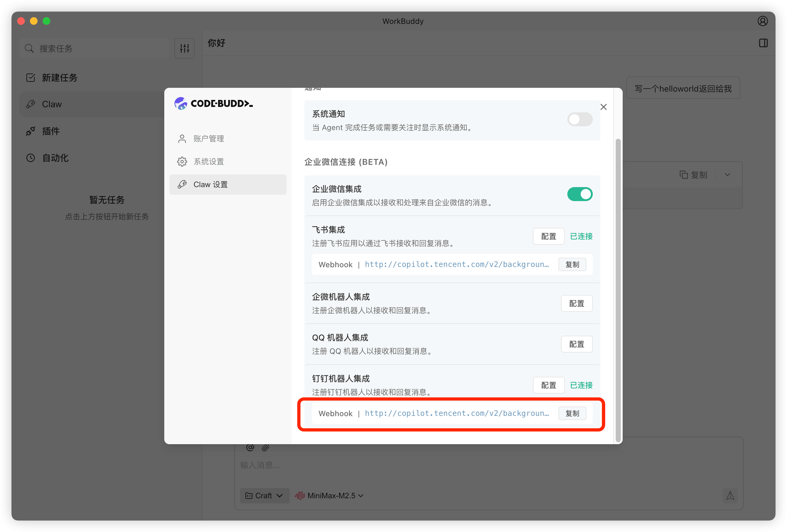Disable the 企业微信集成 switch

coord(580,194)
